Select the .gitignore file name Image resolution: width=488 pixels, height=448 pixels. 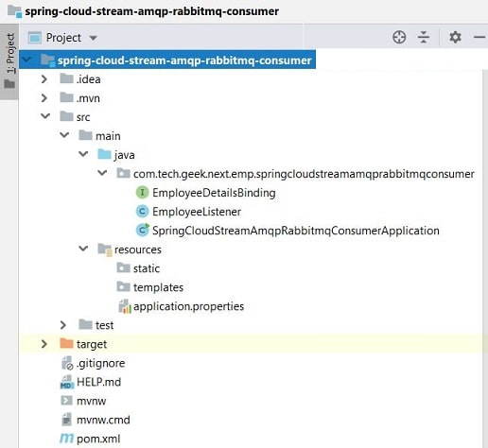[100, 363]
